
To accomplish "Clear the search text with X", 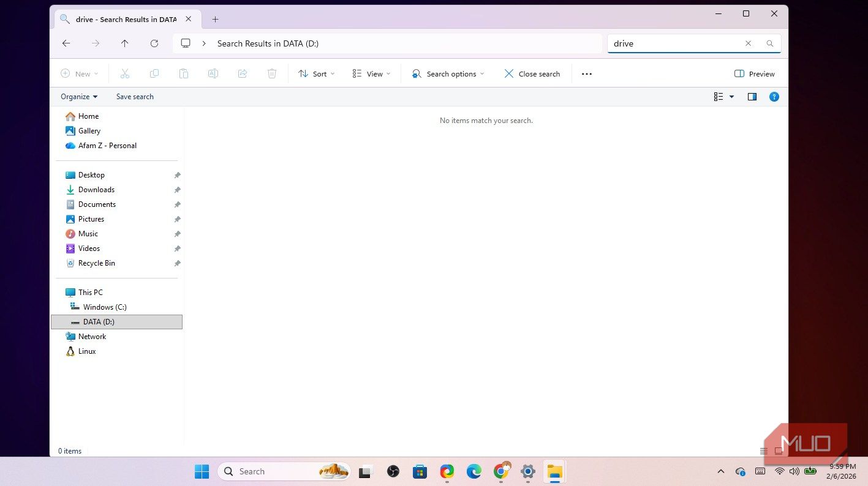I will point(748,43).
